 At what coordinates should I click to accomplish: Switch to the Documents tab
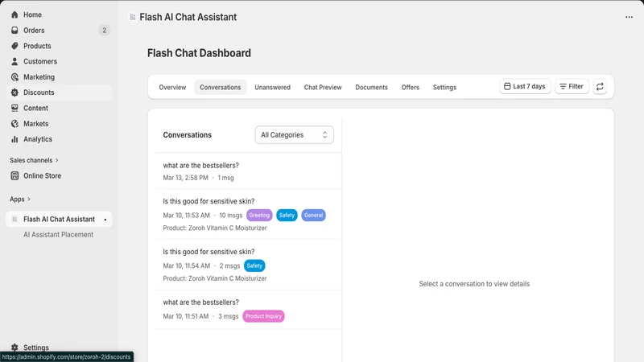point(371,88)
